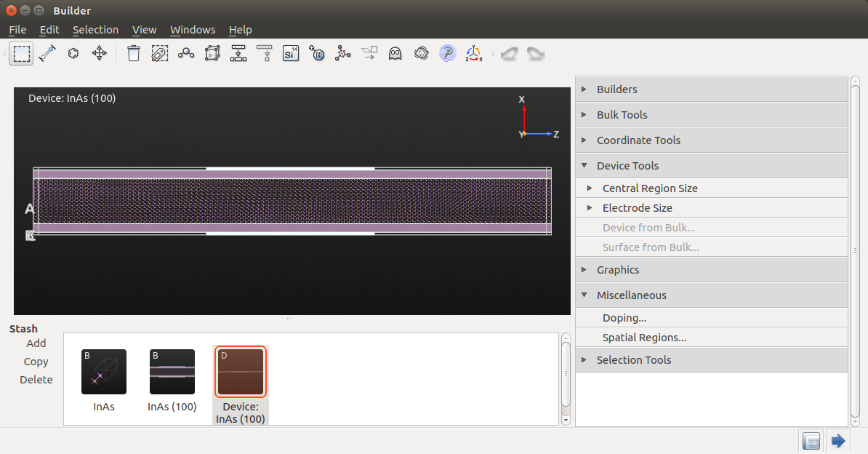Click the tilted cube rotate icon
The width and height of the screenshot is (868, 454).
[x=421, y=53]
